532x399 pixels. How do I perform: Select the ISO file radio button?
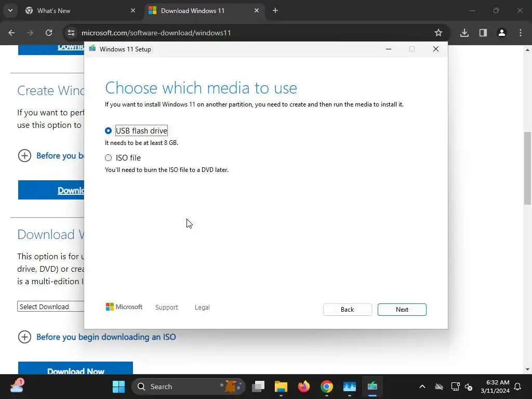click(108, 158)
